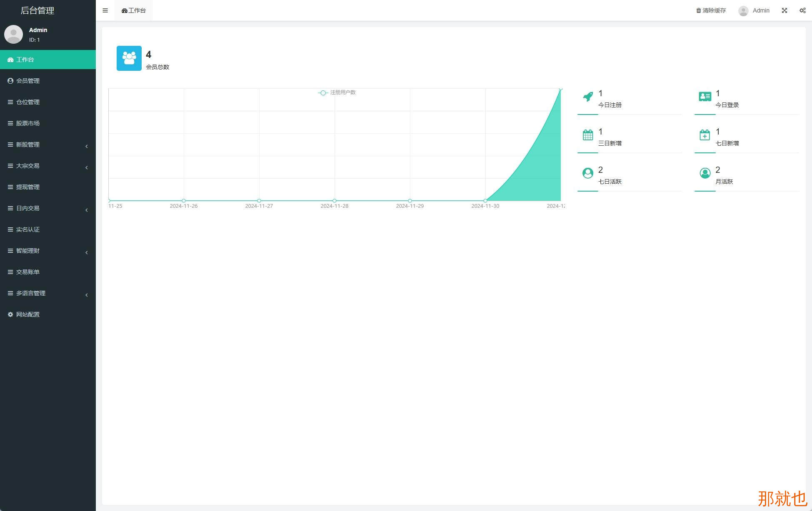Open 会员管理 in the sidebar
Screen dimensions: 812x511
coord(28,81)
